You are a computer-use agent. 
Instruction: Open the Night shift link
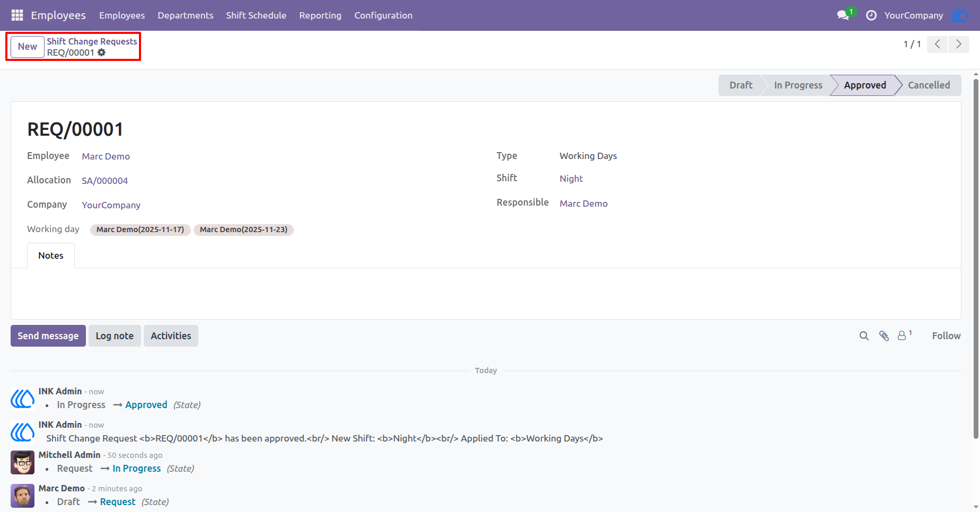click(x=571, y=179)
